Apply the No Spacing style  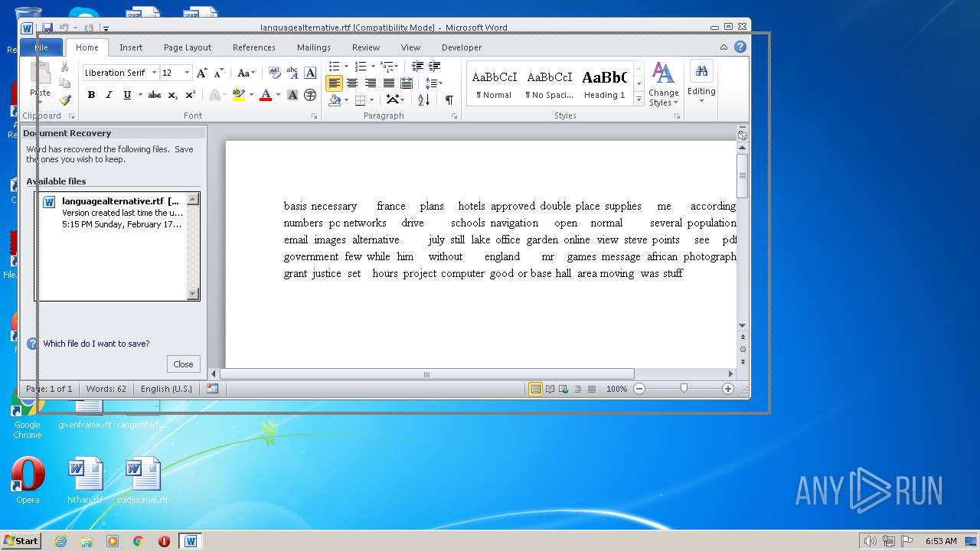coord(550,84)
